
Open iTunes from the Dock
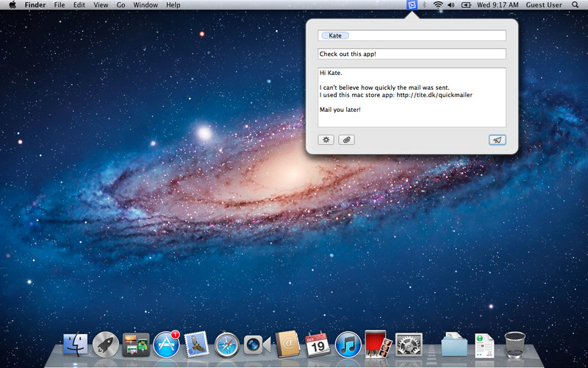348,344
